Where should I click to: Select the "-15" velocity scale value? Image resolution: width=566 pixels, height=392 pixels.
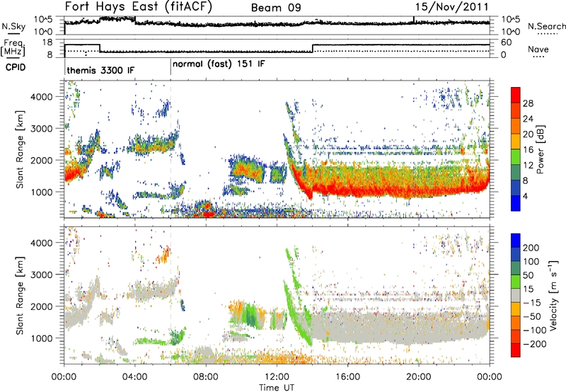(532, 302)
